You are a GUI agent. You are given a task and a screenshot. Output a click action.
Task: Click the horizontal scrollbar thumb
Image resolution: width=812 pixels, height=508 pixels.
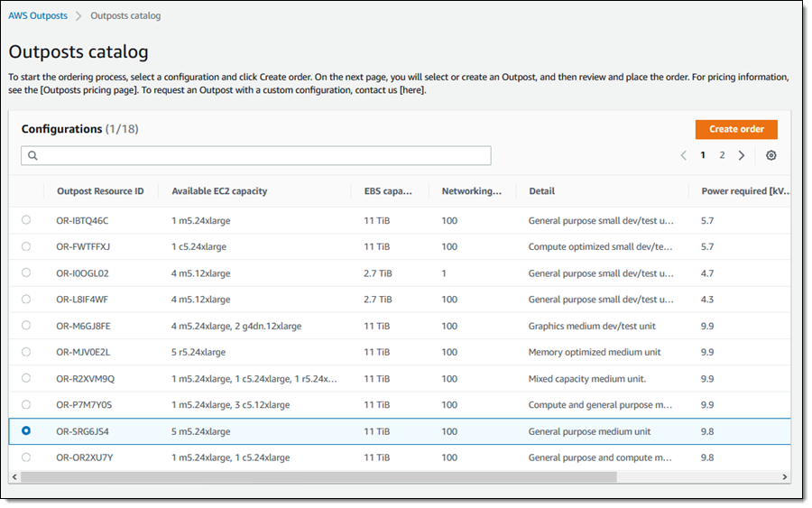click(318, 477)
